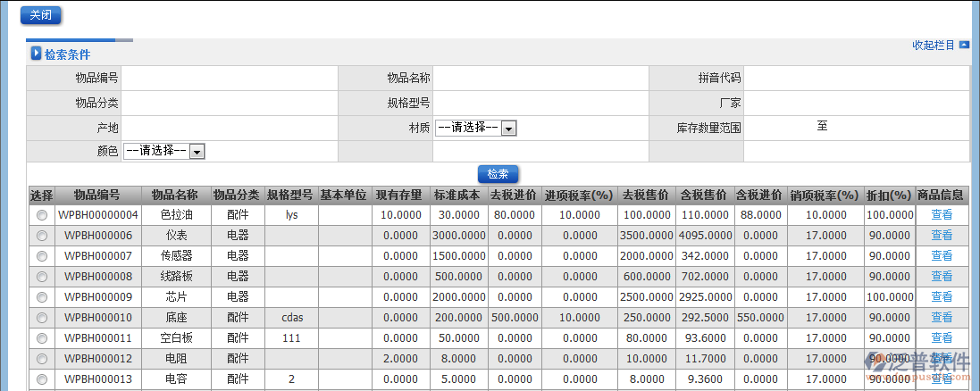Focus the 厂家 input field
Image resolution: width=980 pixels, height=391 pixels.
pos(857,103)
